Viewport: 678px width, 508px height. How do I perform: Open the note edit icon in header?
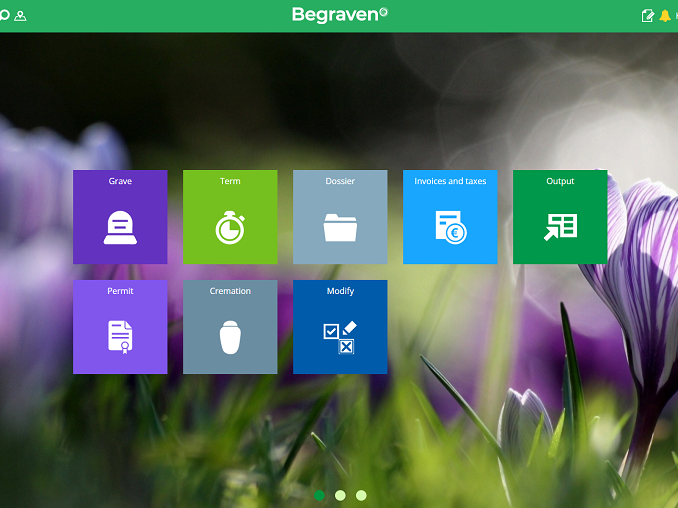[x=647, y=16]
